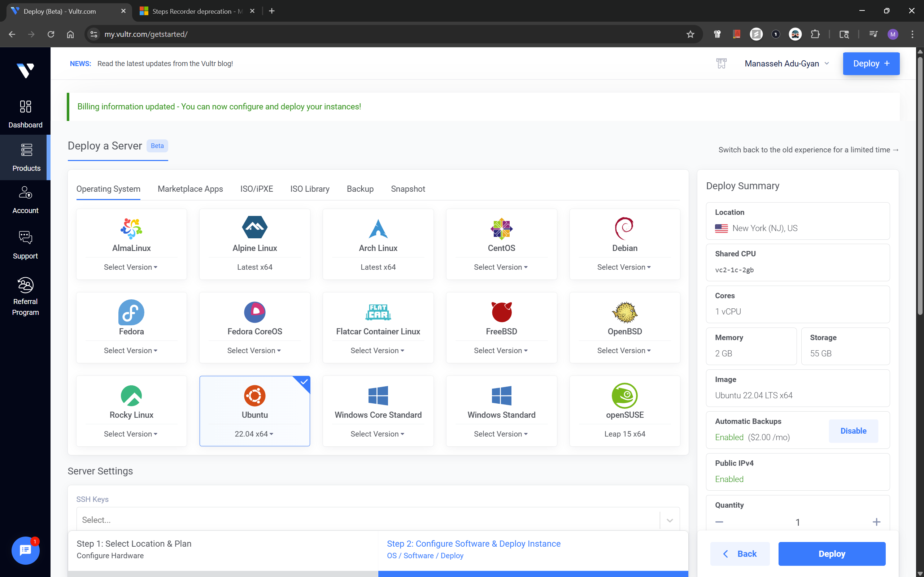Expand AlmaLinux Select Version dropdown
This screenshot has width=924, height=577.
point(130,267)
